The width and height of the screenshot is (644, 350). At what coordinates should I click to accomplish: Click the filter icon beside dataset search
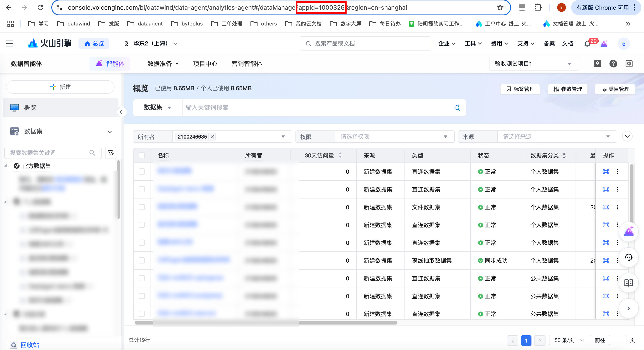[111, 153]
